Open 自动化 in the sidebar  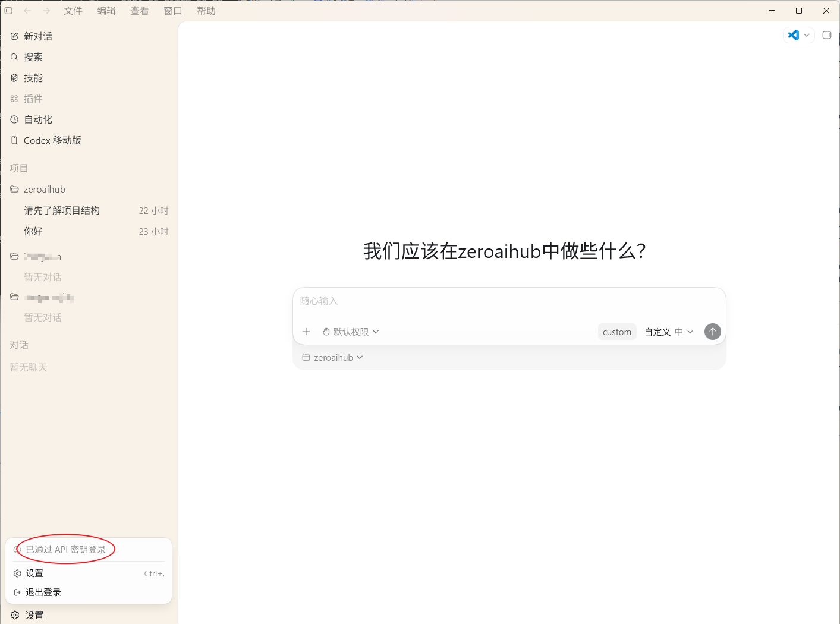89,119
